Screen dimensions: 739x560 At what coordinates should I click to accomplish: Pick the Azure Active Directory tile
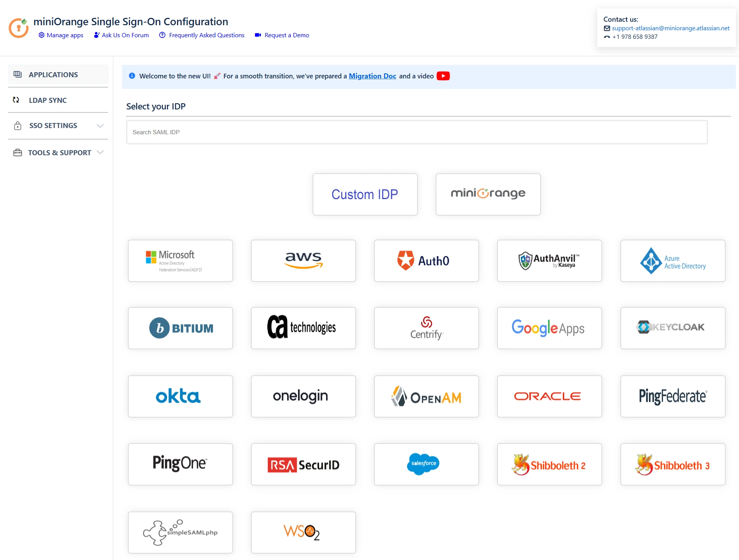[x=672, y=261]
